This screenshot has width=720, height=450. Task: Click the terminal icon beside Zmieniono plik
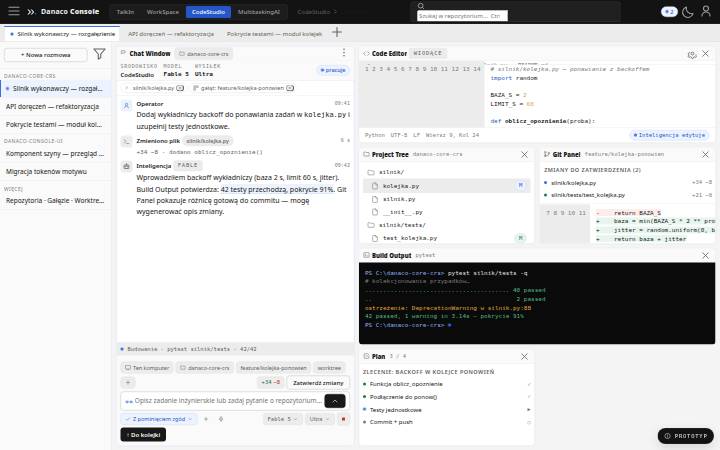[126, 141]
